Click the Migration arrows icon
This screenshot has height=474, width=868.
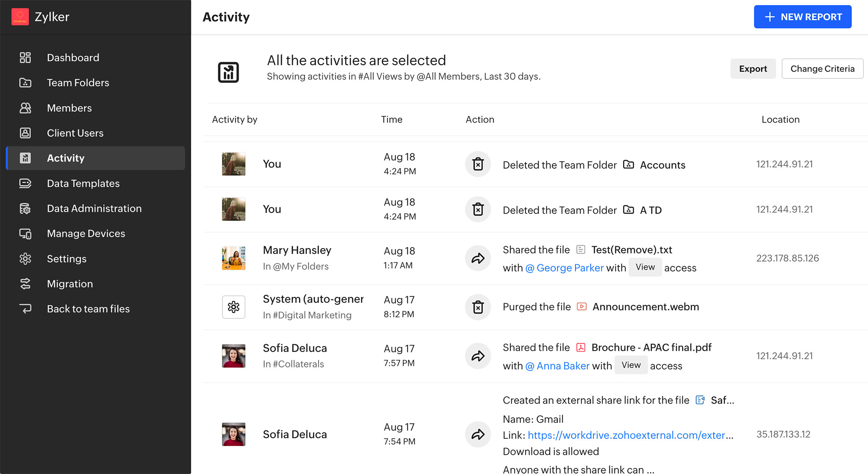tap(25, 284)
